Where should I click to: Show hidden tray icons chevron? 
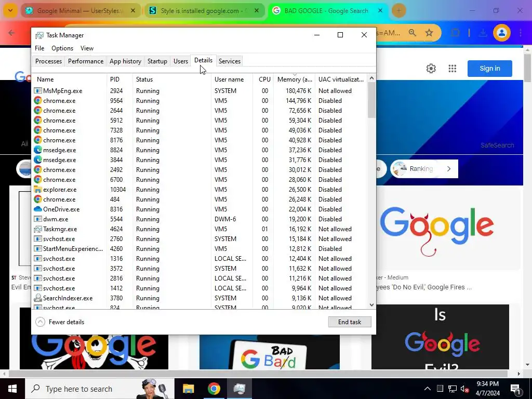pyautogui.click(x=428, y=389)
